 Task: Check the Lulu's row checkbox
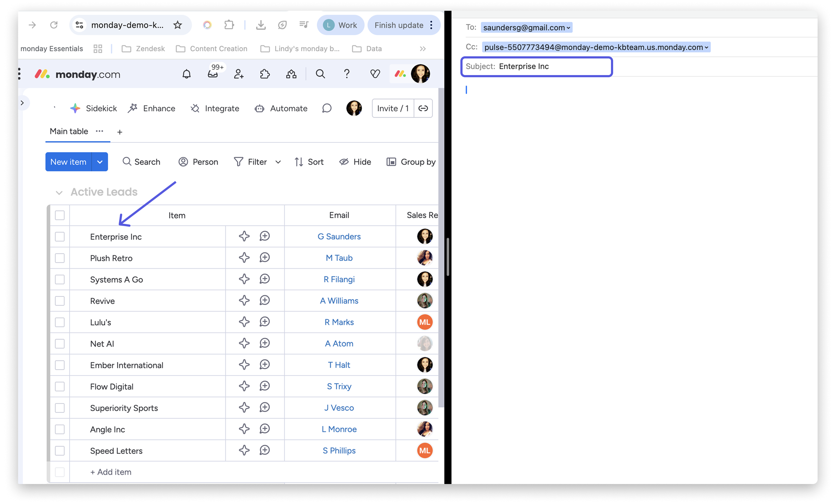(x=59, y=322)
